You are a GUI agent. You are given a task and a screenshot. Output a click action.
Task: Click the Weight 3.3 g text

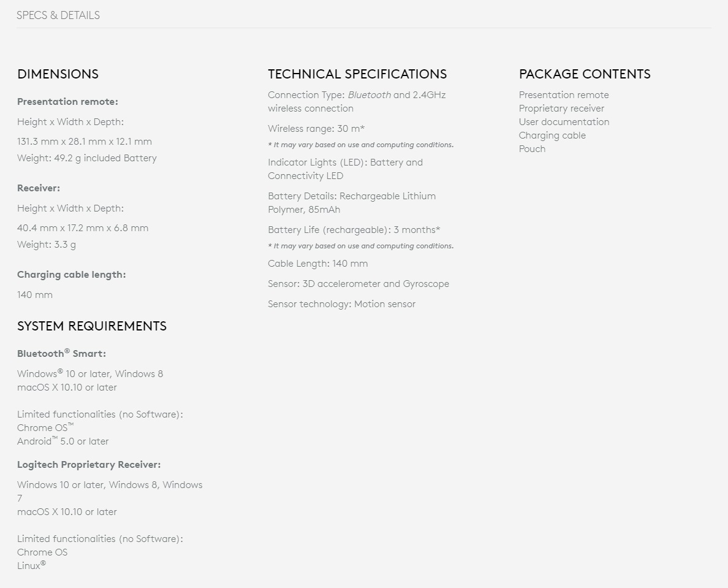[47, 245]
